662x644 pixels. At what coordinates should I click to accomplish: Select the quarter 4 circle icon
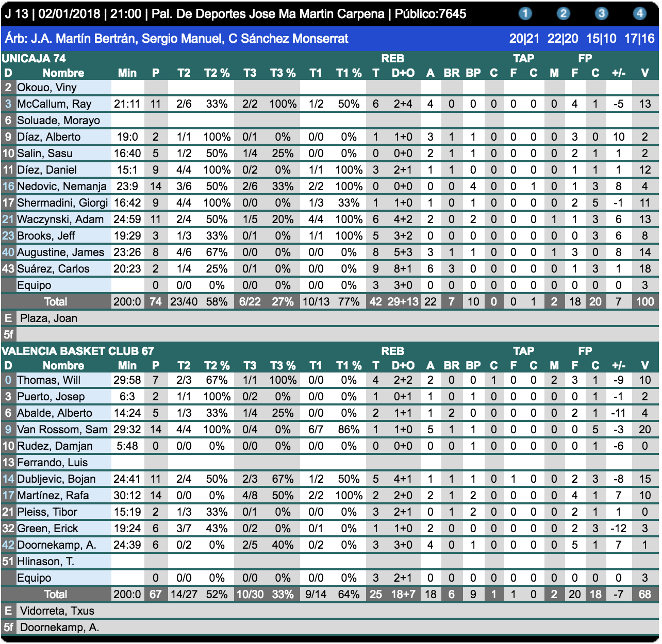639,13
